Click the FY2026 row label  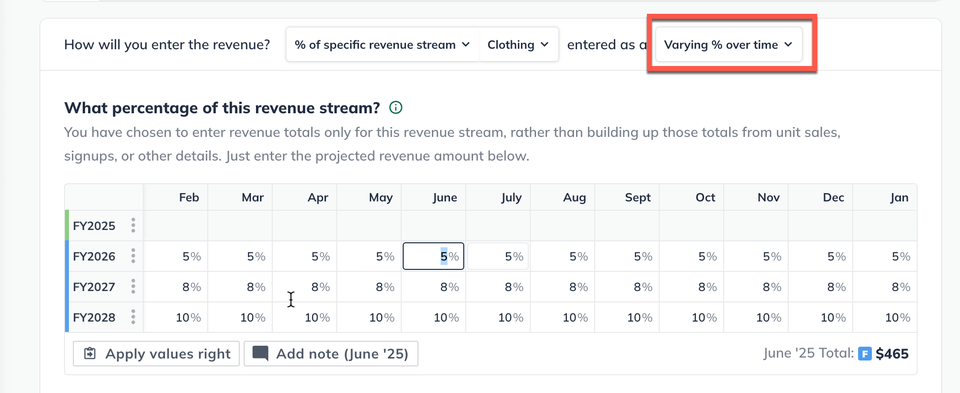pyautogui.click(x=94, y=256)
